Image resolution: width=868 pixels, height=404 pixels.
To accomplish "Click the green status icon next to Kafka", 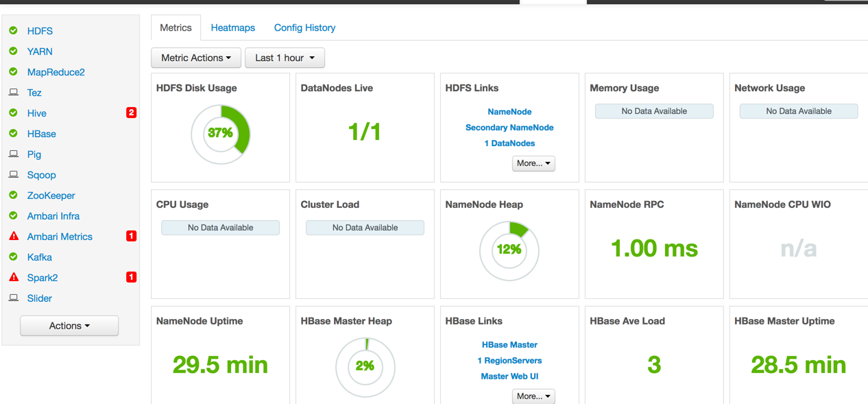I will coord(13,257).
